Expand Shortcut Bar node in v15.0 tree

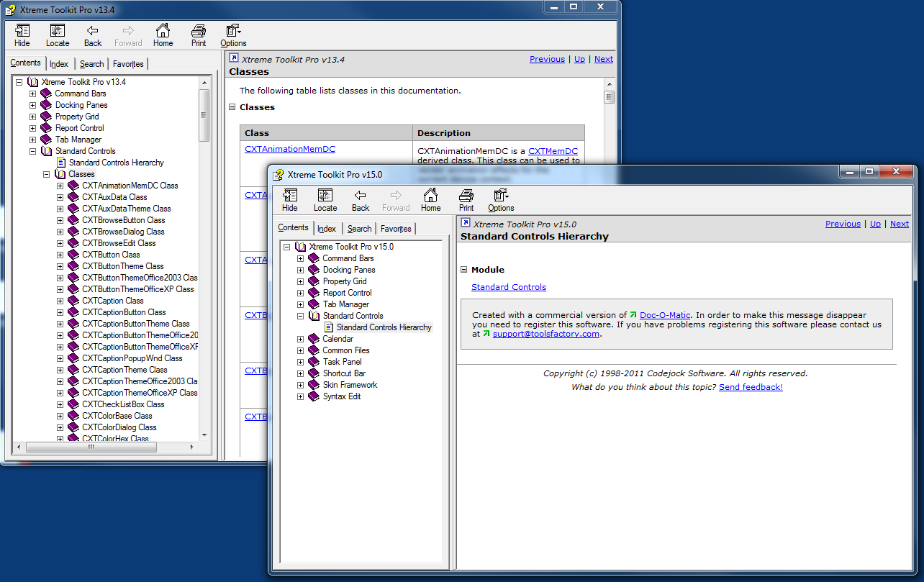(x=301, y=373)
